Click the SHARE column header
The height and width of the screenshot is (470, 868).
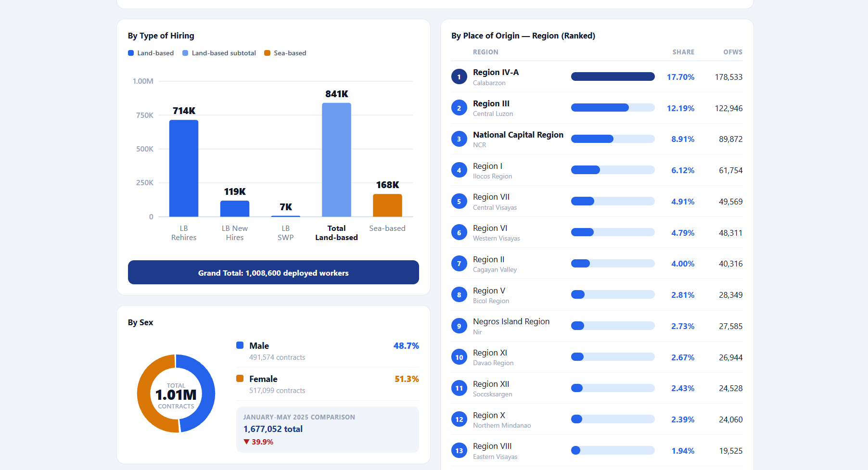click(683, 52)
